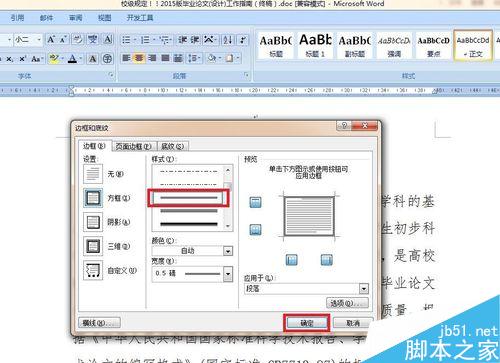The height and width of the screenshot is (363, 500).
Task: Apply superscript formatting
Action: [x=22, y=59]
